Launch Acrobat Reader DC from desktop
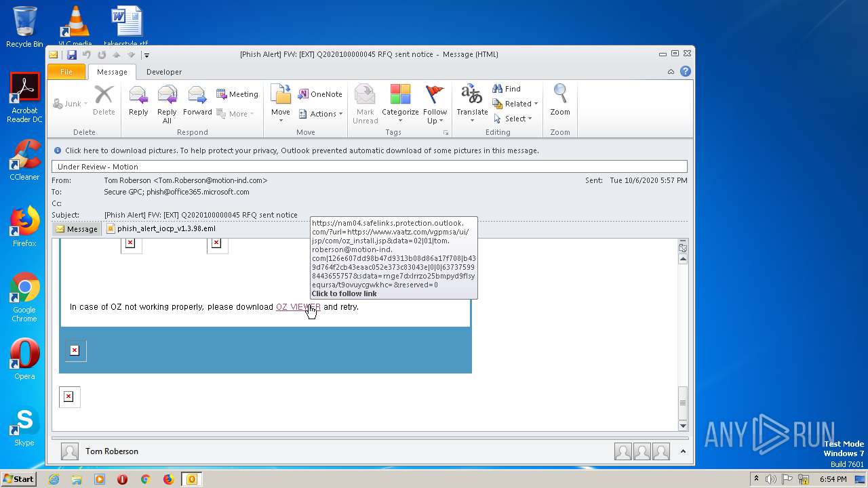Viewport: 868px width, 488px height. (24, 98)
